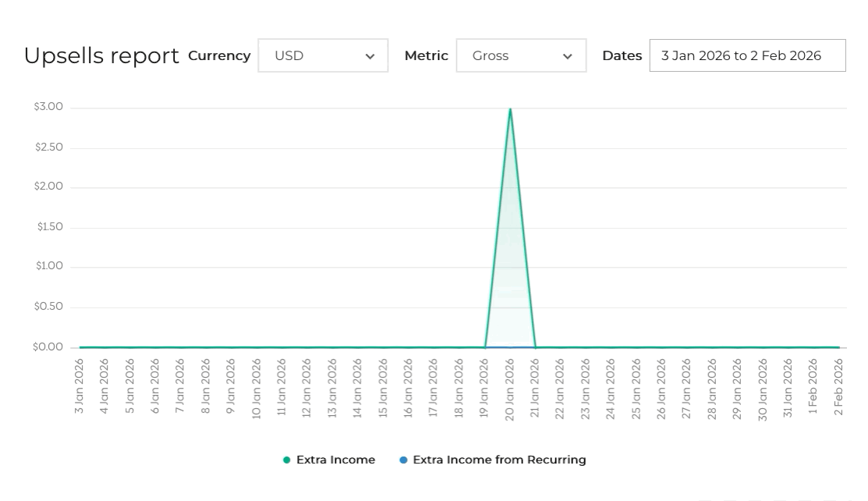Open the Metric dropdown showing Gross
The width and height of the screenshot is (868, 501).
(x=520, y=56)
